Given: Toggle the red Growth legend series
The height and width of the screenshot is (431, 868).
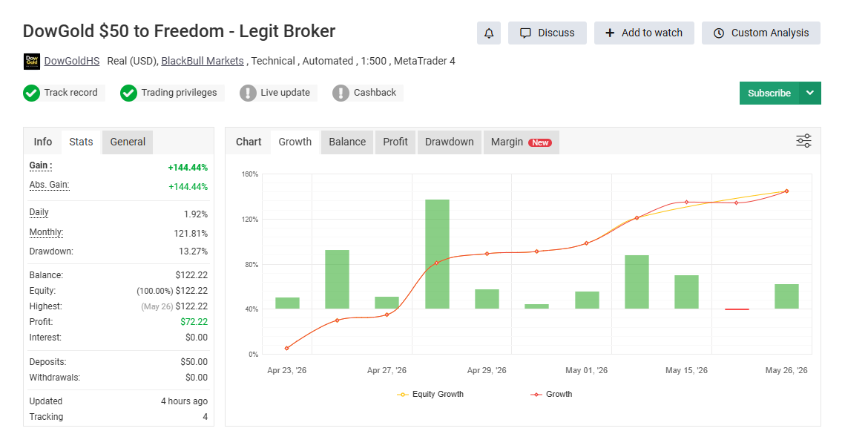Looking at the screenshot, I should (552, 395).
